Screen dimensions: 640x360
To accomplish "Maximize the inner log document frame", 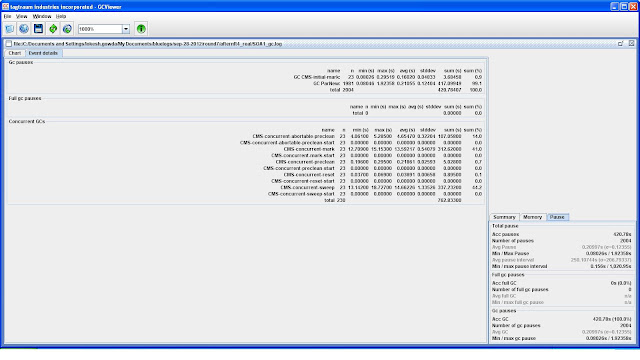I will click(x=620, y=43).
